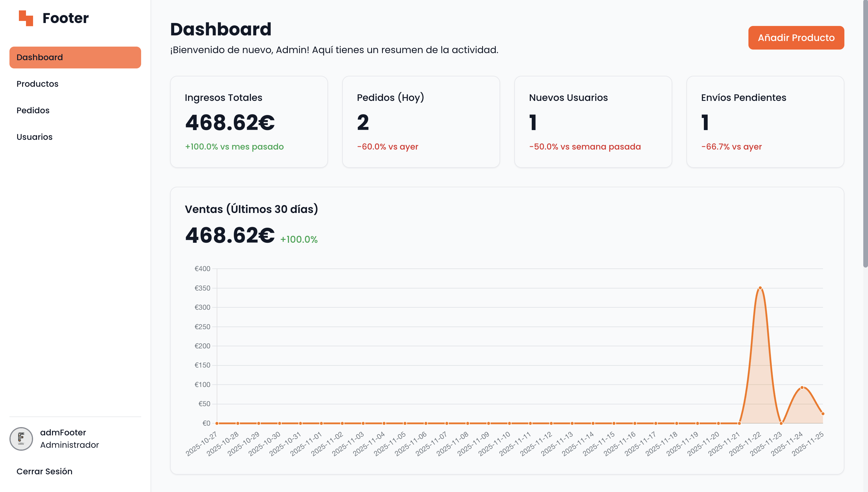Click the Administrador role label
This screenshot has width=868, height=492.
click(x=70, y=445)
